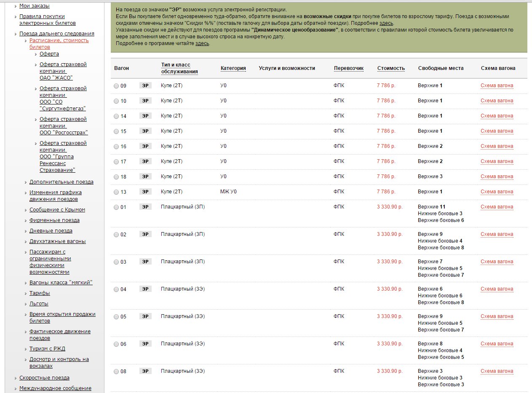The height and width of the screenshot is (393, 532).
Task: Select wagon 16 radio button
Action: (116, 147)
